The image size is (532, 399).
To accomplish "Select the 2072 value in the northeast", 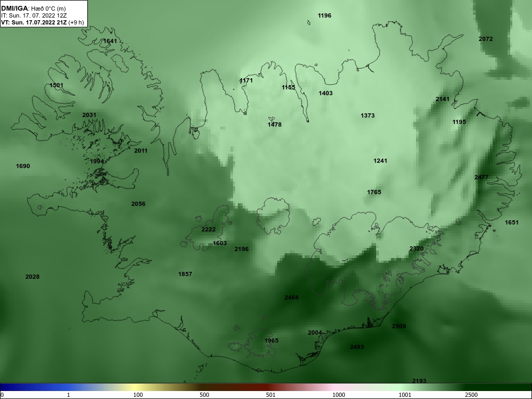I will pos(486,39).
